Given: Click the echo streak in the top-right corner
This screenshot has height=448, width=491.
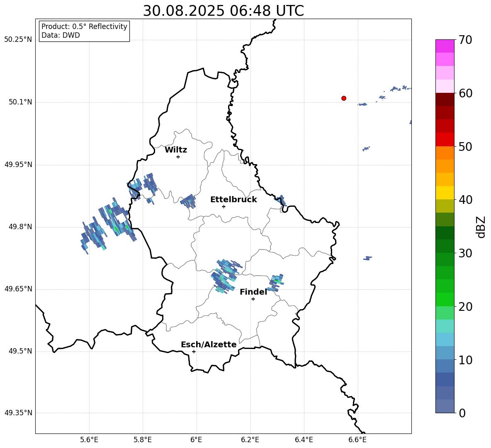Looking at the screenshot, I should [400, 89].
